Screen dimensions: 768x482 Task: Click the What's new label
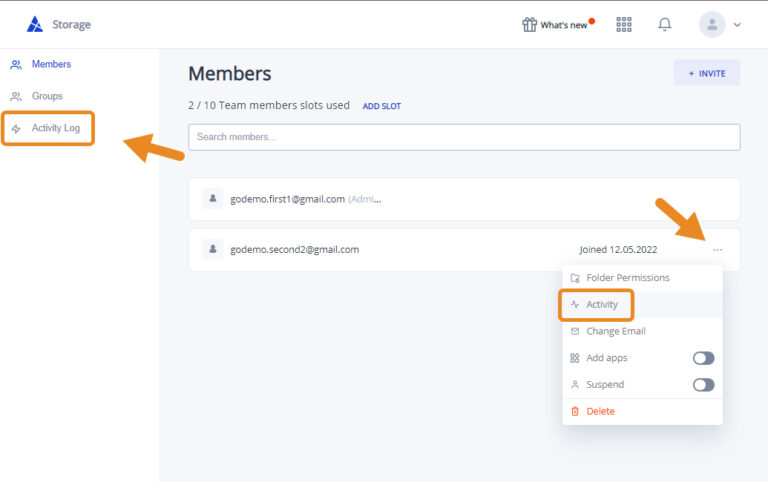(x=564, y=25)
